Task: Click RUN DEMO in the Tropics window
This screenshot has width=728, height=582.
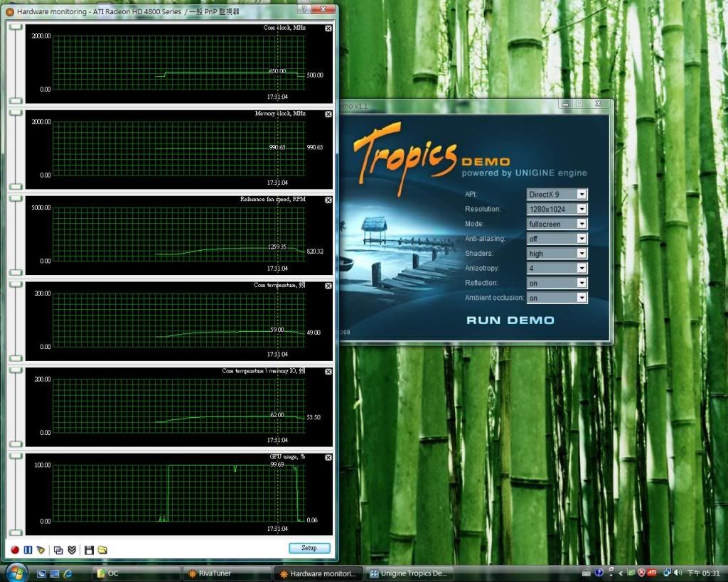Action: tap(510, 320)
